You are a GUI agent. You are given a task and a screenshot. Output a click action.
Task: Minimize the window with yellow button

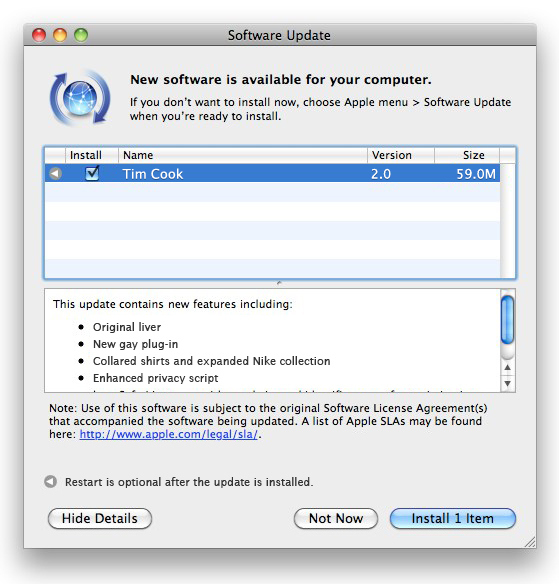pyautogui.click(x=60, y=35)
